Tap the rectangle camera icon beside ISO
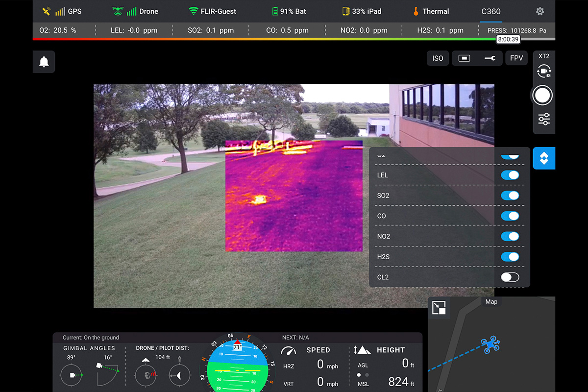 coord(464,58)
